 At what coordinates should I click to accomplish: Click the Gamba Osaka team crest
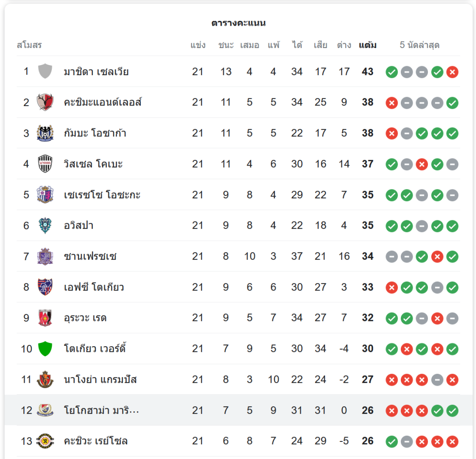click(x=45, y=133)
